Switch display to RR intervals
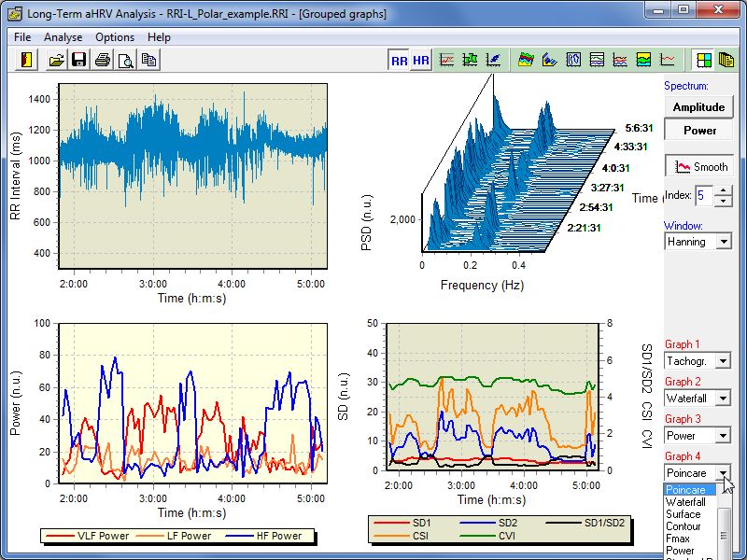This screenshot has height=560, width=747. [x=400, y=60]
